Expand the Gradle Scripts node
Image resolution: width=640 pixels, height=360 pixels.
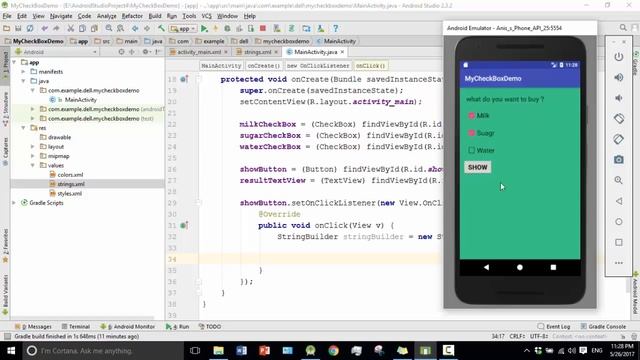click(x=14, y=203)
